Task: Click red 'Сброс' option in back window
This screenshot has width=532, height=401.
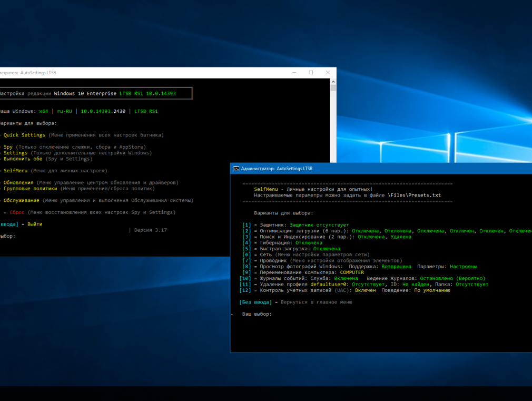Action: tap(17, 212)
